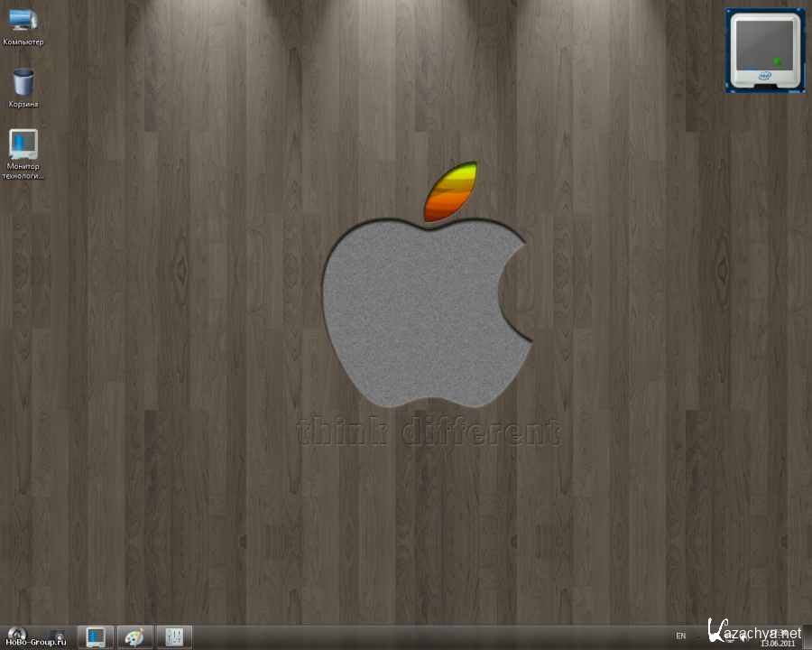Click the green indicator on CPU gadget
812x650 pixels.
(776, 61)
